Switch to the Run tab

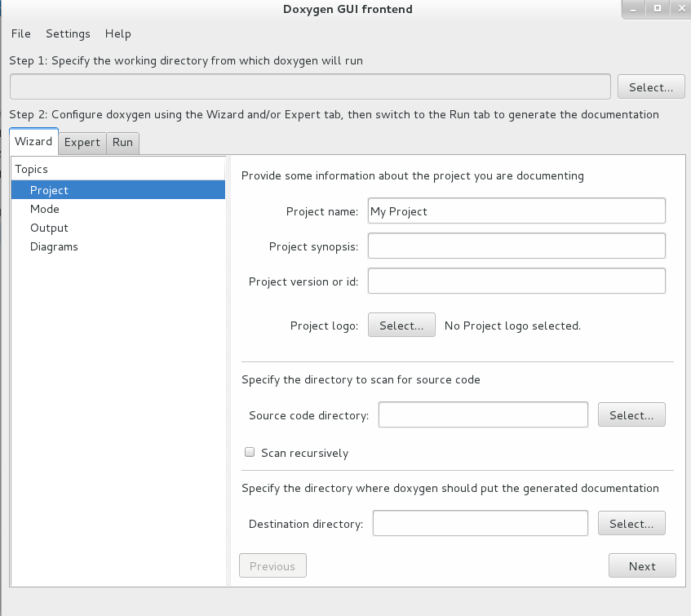pos(123,142)
